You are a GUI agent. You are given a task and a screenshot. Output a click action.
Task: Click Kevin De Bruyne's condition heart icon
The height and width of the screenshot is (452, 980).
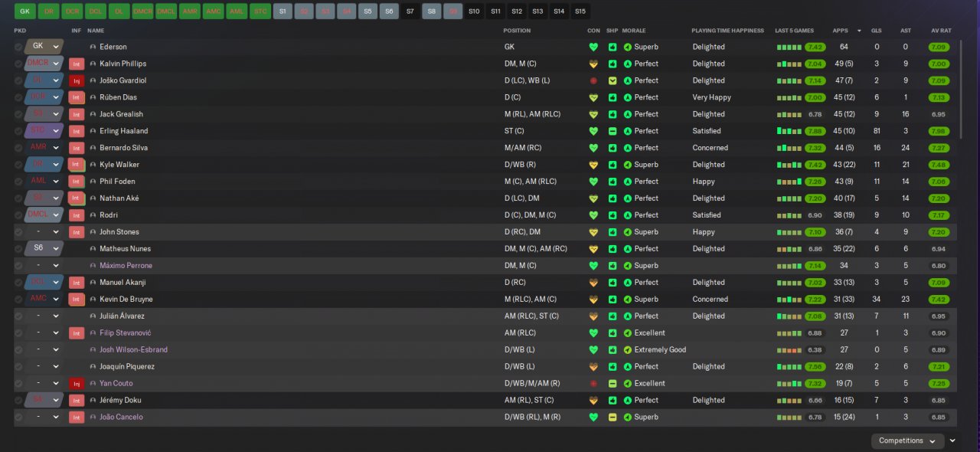click(x=593, y=300)
